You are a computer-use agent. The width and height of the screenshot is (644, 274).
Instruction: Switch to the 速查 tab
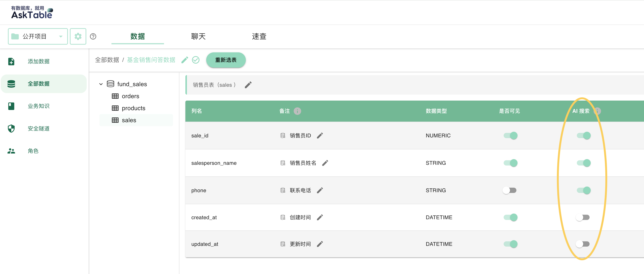click(x=259, y=36)
